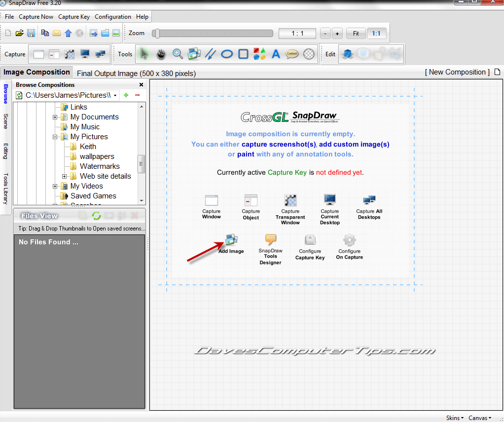504x422 pixels.
Task: Remove folder with the red minus
Action: coord(137,95)
